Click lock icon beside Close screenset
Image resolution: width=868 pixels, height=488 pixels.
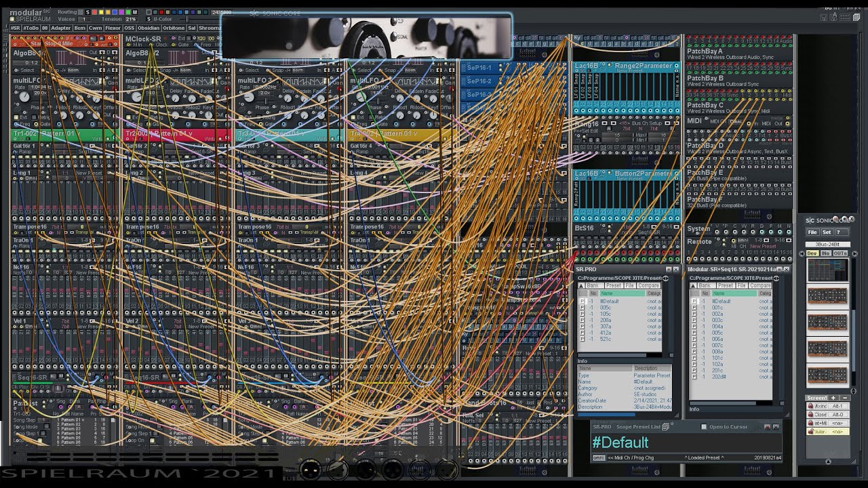tap(810, 414)
